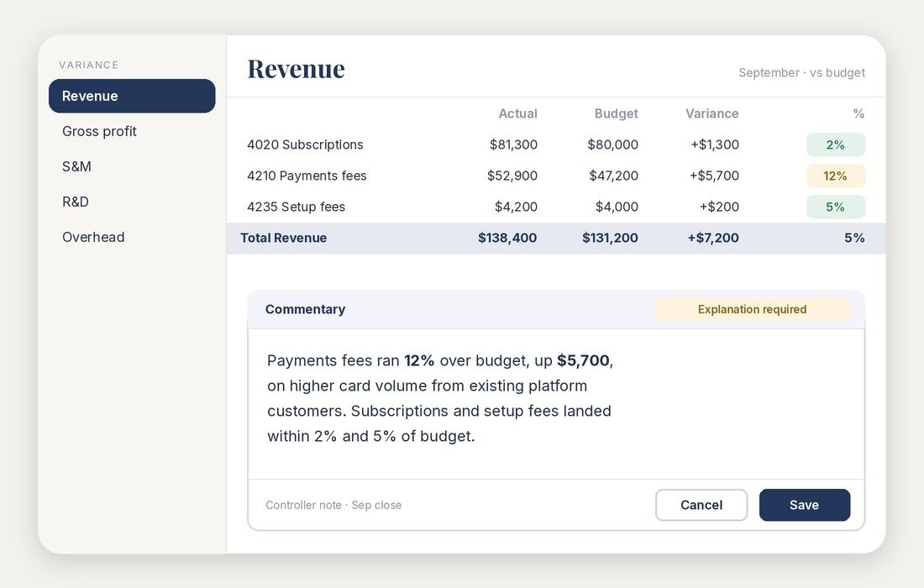Click the +$200 variance value
The height and width of the screenshot is (588, 924).
click(x=719, y=207)
